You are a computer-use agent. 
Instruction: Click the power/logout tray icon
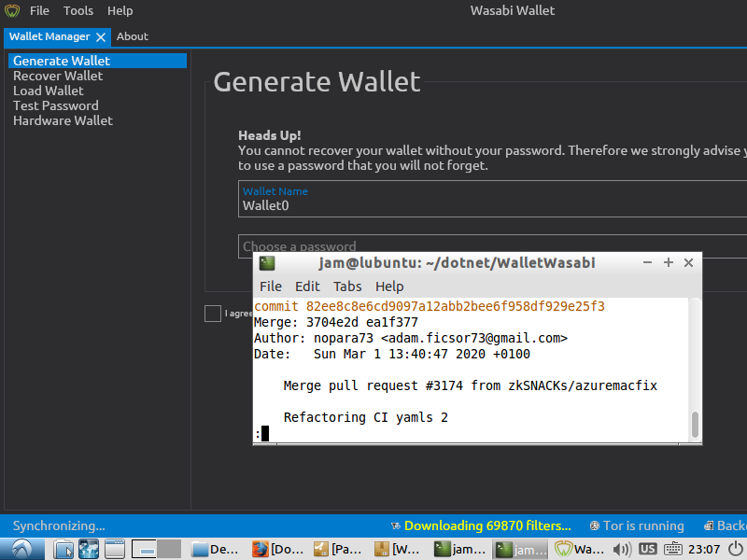click(x=736, y=549)
